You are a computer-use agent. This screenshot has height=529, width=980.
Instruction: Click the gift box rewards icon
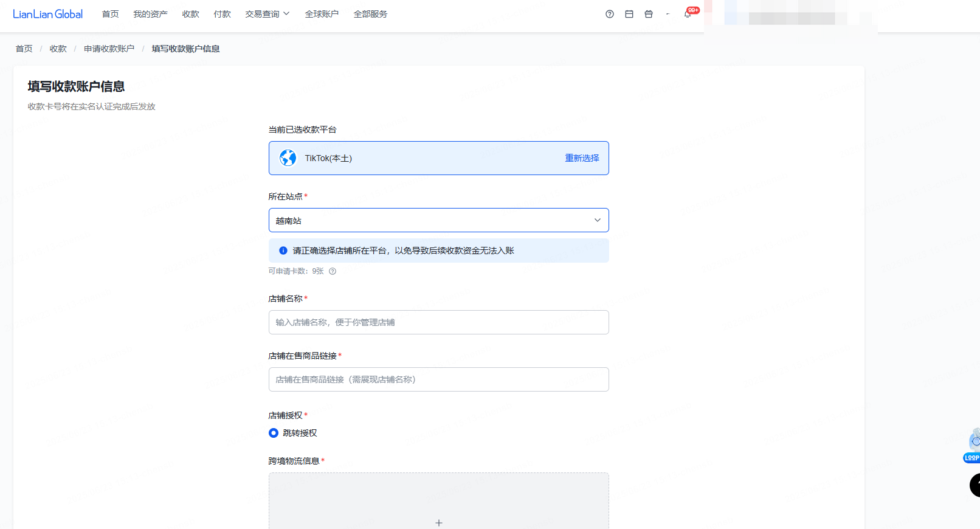(649, 14)
